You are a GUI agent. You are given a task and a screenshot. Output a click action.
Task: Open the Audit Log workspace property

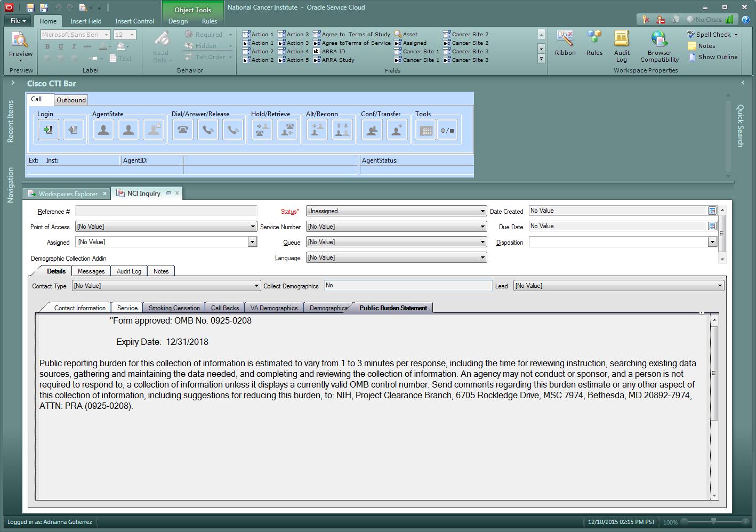click(622, 45)
